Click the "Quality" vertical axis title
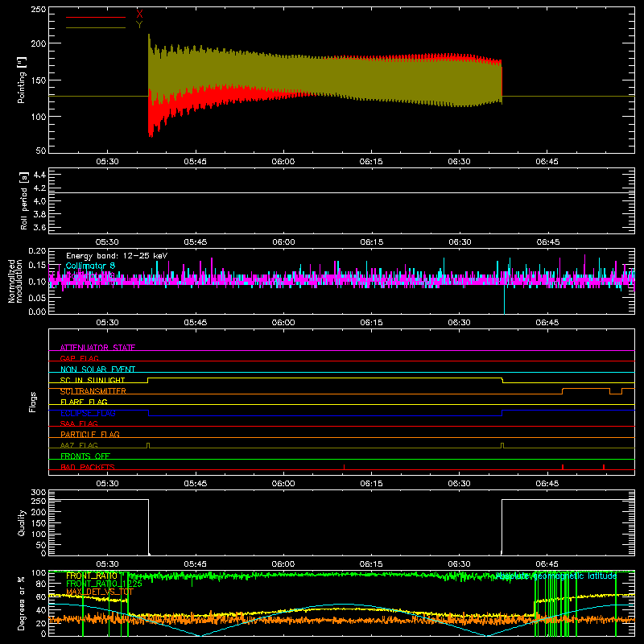 22,522
